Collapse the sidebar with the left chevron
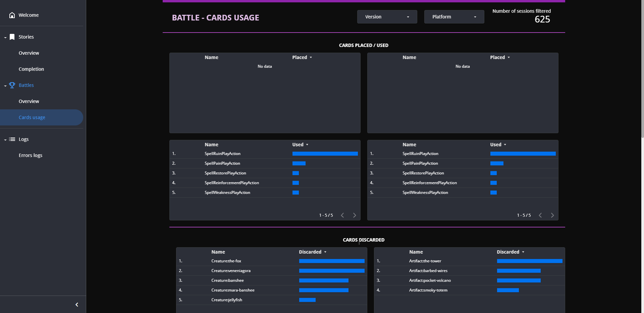The width and height of the screenshot is (644, 313). (x=77, y=305)
